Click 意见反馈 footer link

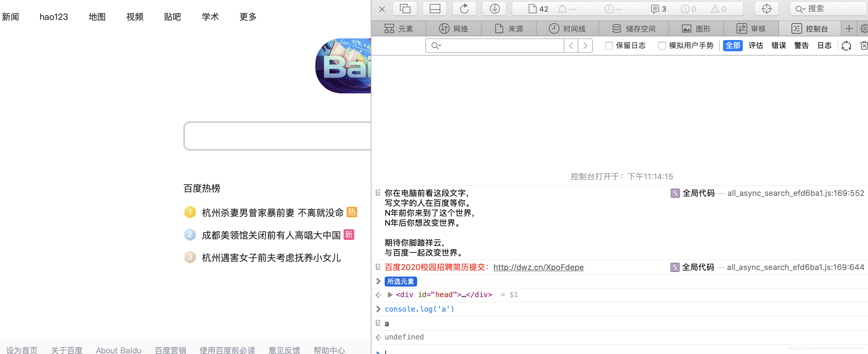click(x=284, y=350)
